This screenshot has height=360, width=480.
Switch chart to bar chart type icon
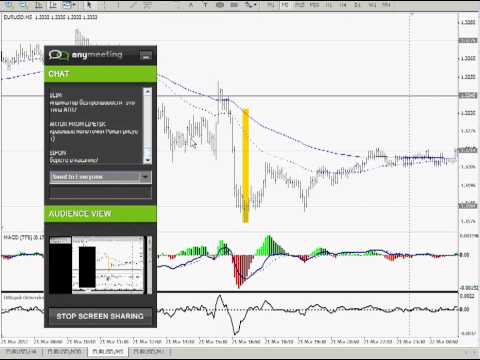(x=38, y=5)
